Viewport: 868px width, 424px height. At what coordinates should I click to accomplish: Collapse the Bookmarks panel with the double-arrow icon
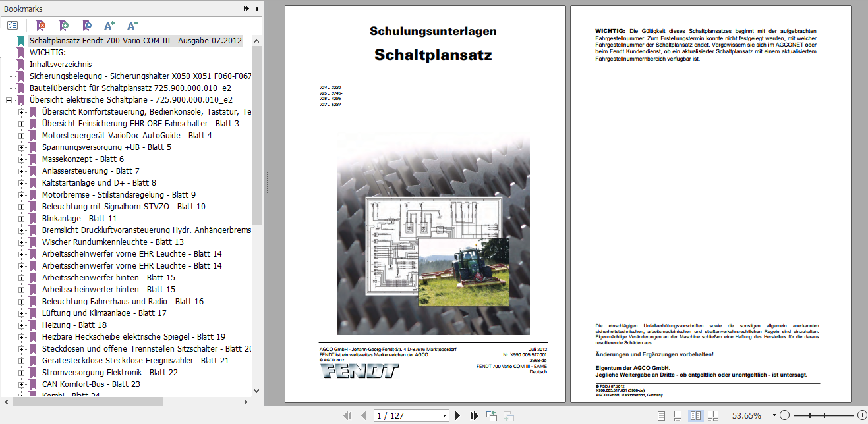click(246, 9)
